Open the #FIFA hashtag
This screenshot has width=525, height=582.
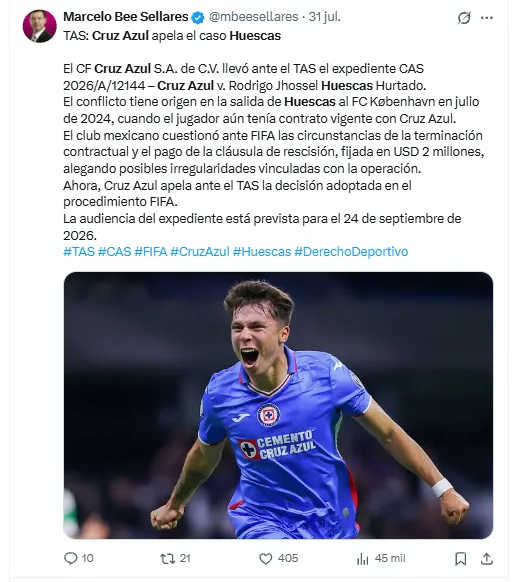[150, 252]
